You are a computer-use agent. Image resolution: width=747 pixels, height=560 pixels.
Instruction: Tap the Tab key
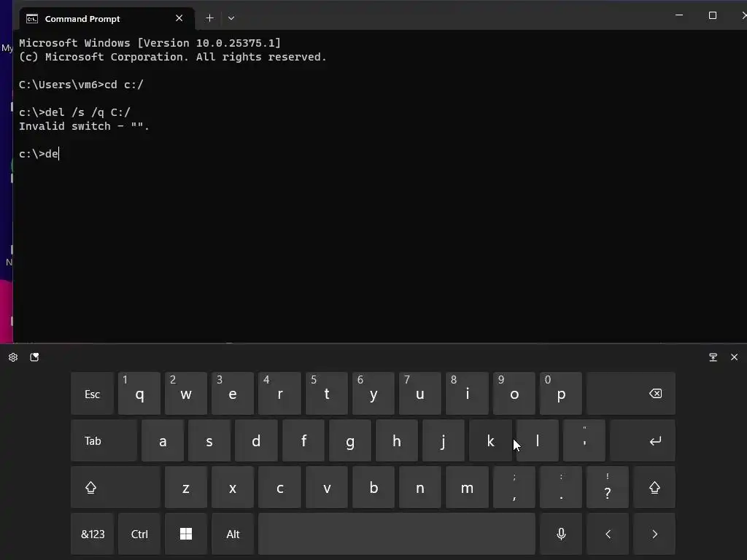(104, 441)
